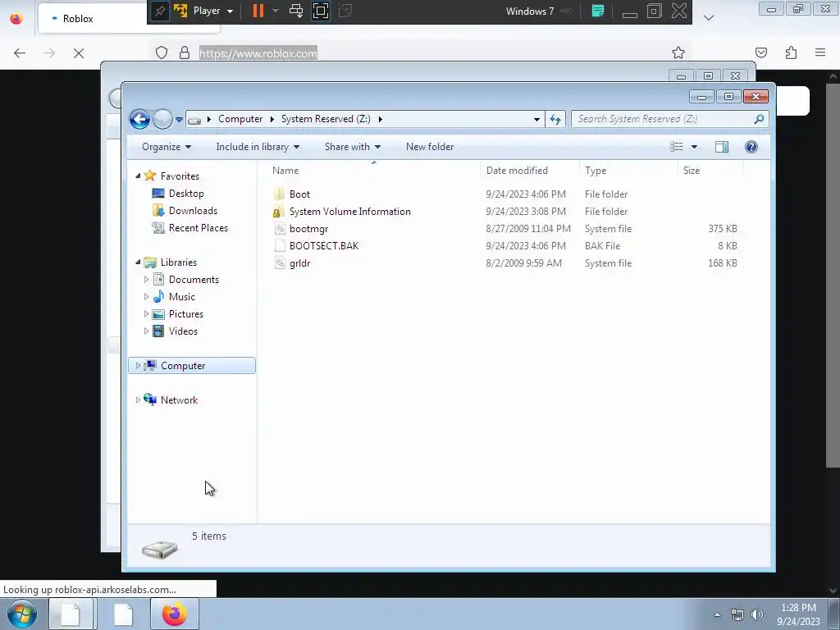Expand the Music library
The height and width of the screenshot is (630, 840).
point(146,297)
